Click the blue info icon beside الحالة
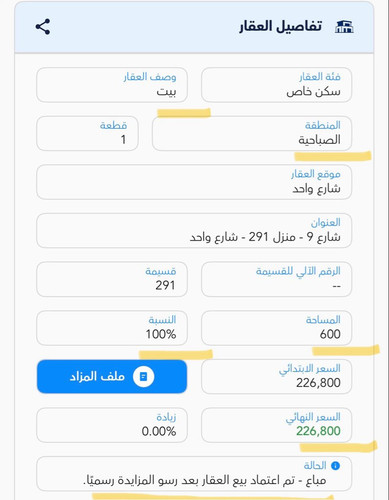389x500 pixels. pyautogui.click(x=335, y=466)
